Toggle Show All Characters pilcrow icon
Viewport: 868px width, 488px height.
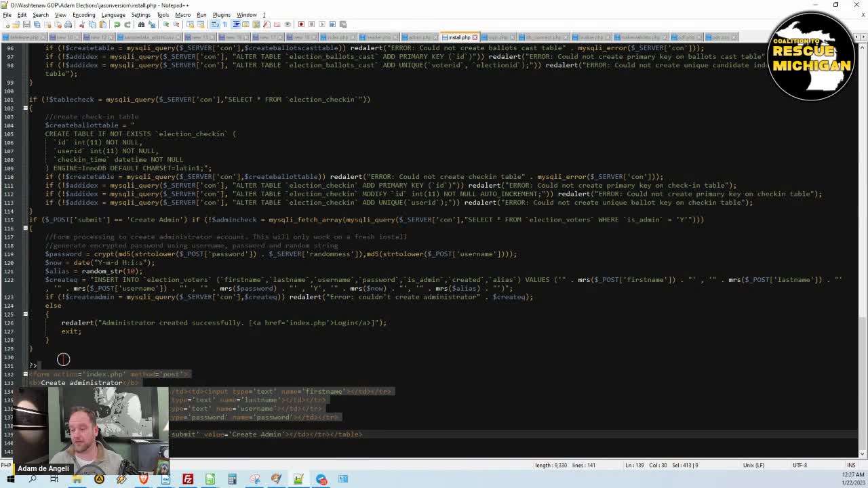pos(225,24)
